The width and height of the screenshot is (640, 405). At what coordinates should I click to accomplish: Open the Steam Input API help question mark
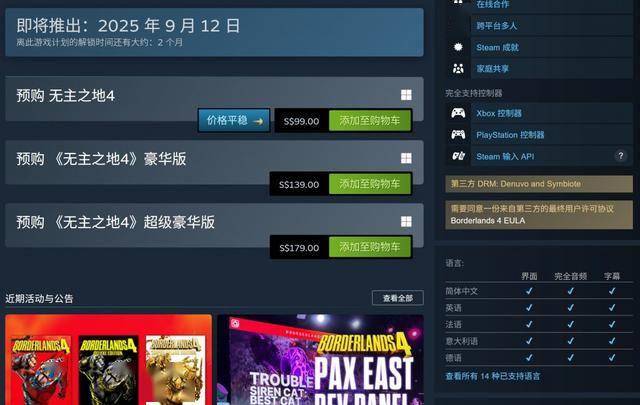click(621, 156)
